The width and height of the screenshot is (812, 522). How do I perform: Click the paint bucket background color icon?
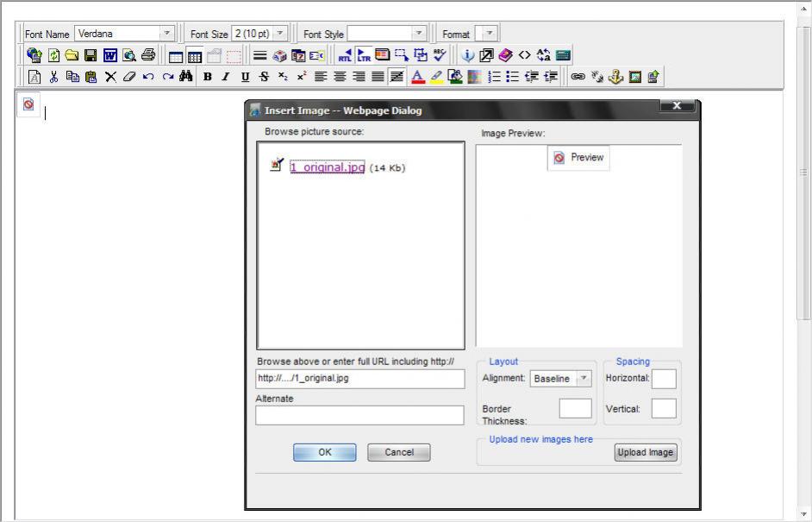455,77
